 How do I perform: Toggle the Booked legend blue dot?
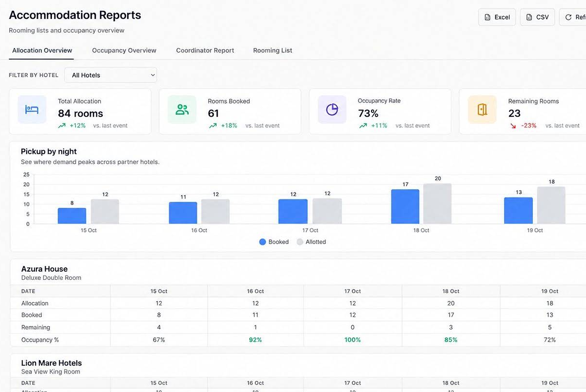tap(262, 242)
